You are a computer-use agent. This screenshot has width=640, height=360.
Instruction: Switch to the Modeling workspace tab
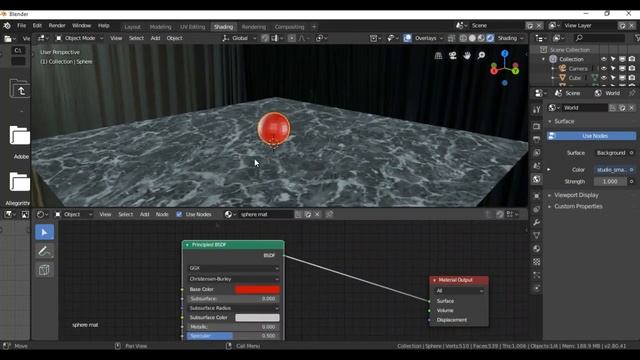160,27
